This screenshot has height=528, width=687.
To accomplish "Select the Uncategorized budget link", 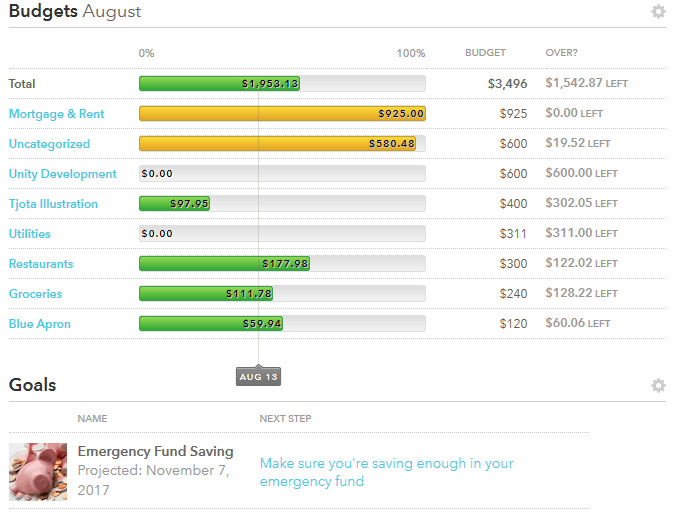I will (x=49, y=144).
